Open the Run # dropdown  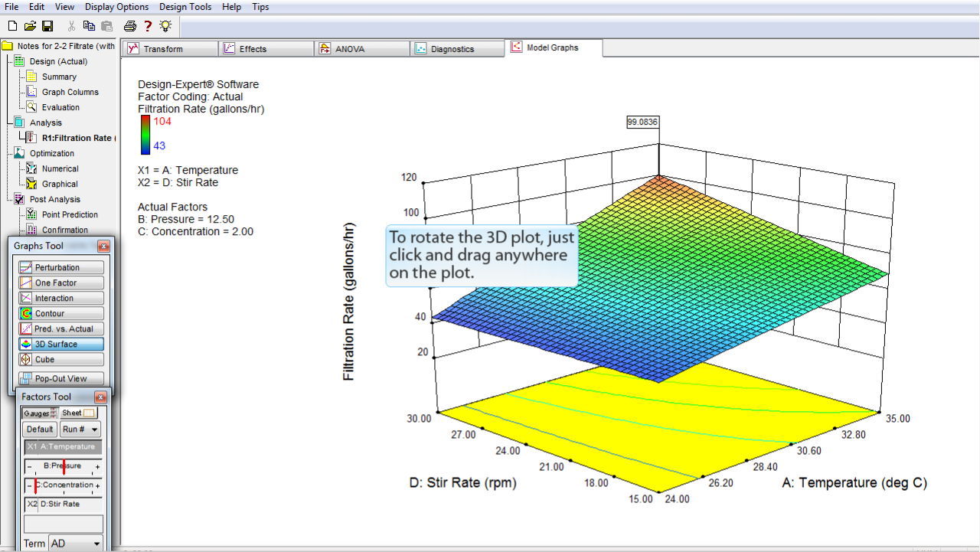click(x=80, y=430)
